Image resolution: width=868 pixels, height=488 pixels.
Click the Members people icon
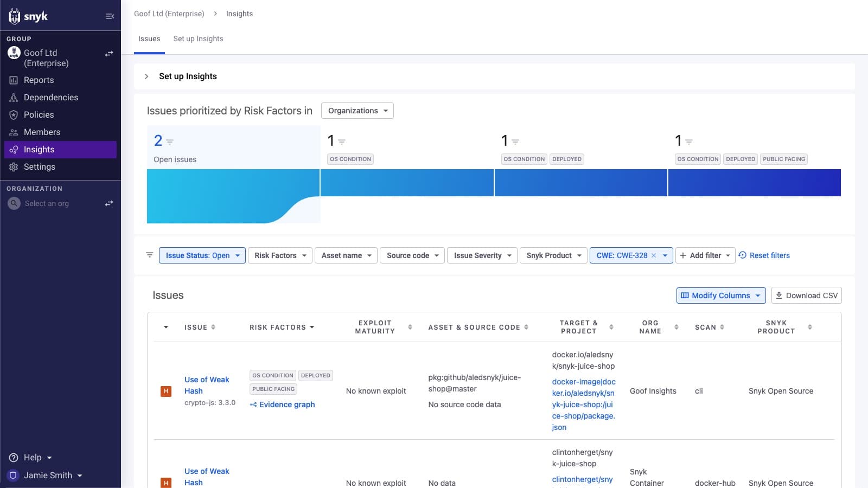14,132
